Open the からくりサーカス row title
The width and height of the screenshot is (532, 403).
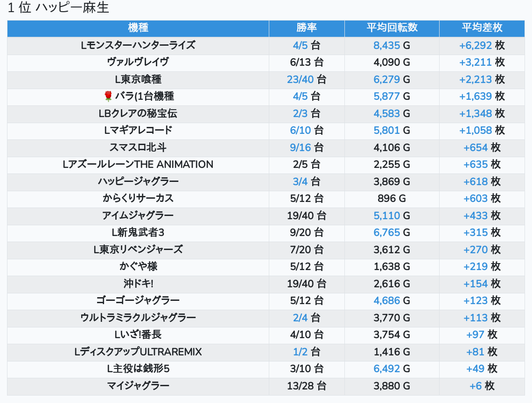138,198
